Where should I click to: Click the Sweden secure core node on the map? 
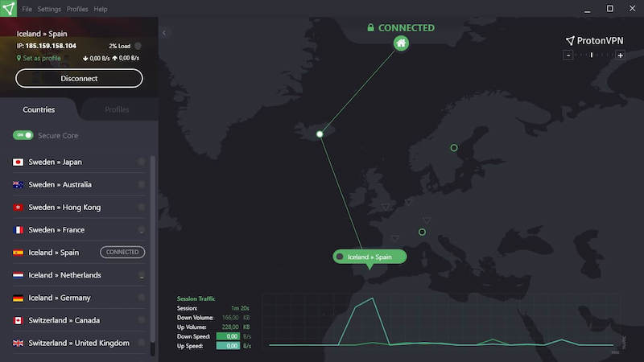(454, 147)
